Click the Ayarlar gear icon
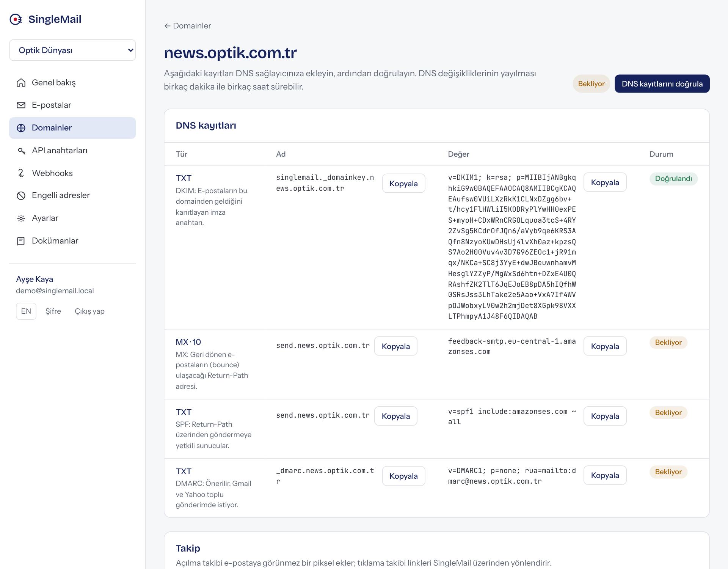Image resolution: width=728 pixels, height=569 pixels. point(21,218)
